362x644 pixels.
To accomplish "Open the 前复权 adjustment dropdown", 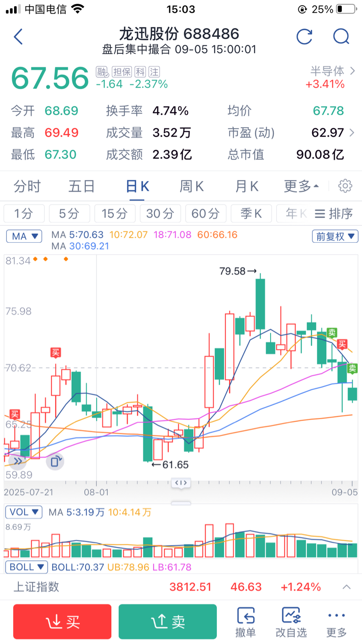I will [x=335, y=237].
